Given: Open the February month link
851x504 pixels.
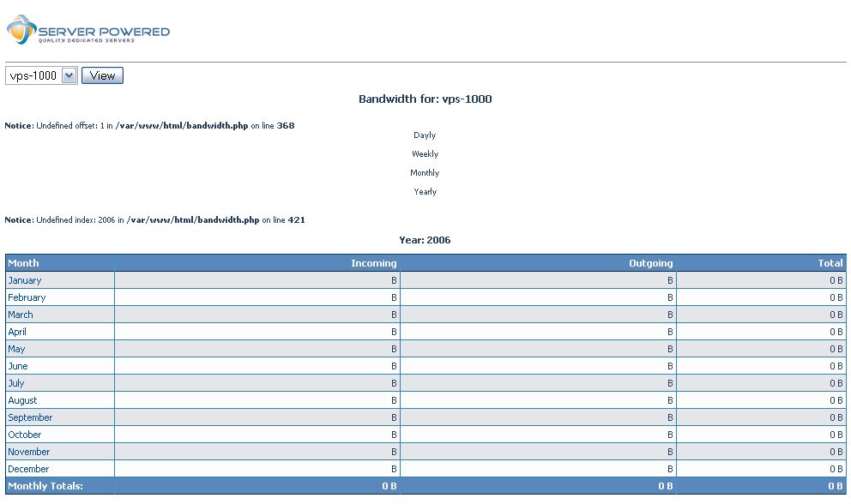Looking at the screenshot, I should tap(27, 297).
